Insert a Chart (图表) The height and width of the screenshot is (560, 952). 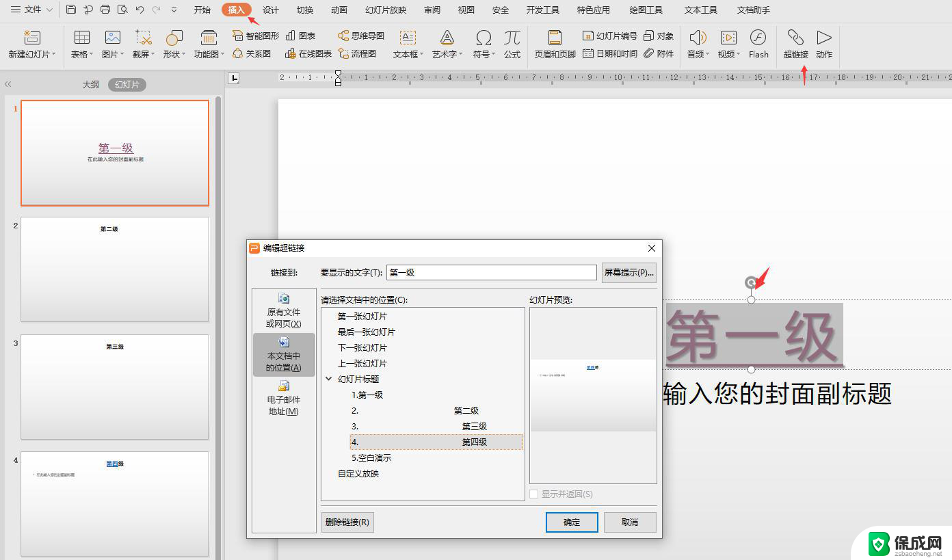coord(300,36)
